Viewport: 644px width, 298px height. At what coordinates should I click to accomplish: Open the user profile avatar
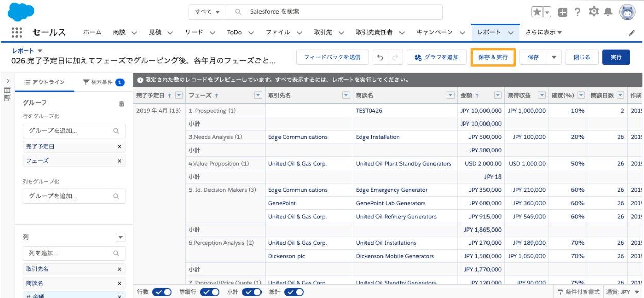(627, 12)
